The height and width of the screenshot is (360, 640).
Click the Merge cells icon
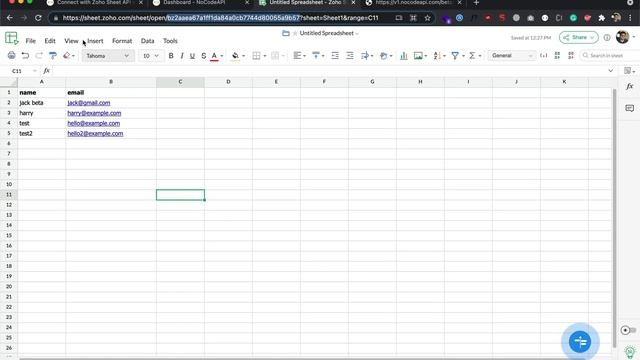tap(276, 56)
